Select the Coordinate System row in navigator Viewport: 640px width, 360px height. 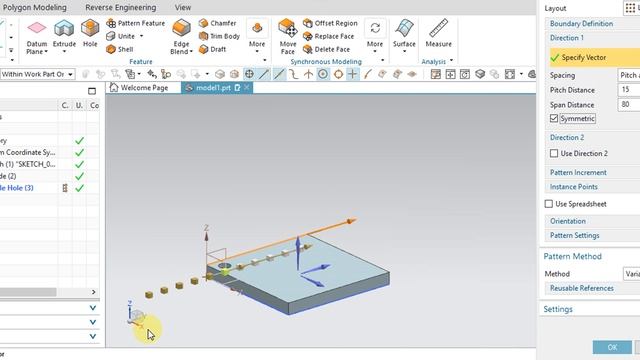[28, 152]
